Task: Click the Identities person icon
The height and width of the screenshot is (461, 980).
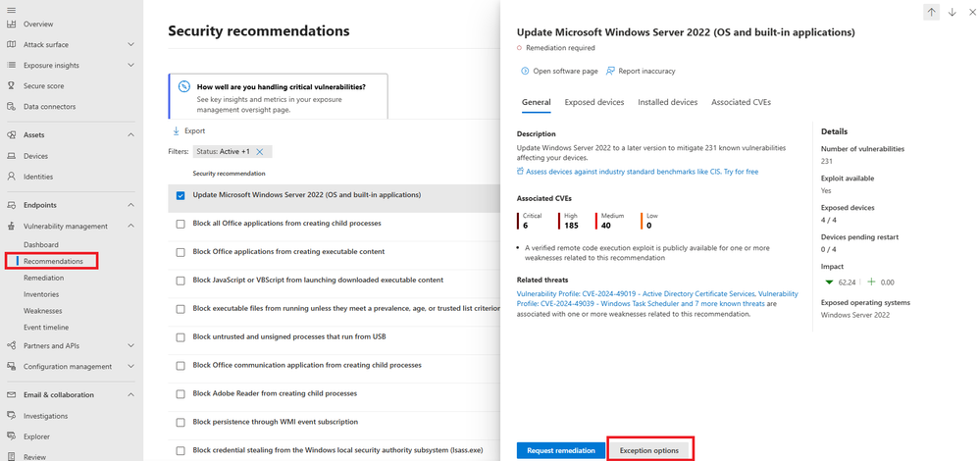Action: 11,177
